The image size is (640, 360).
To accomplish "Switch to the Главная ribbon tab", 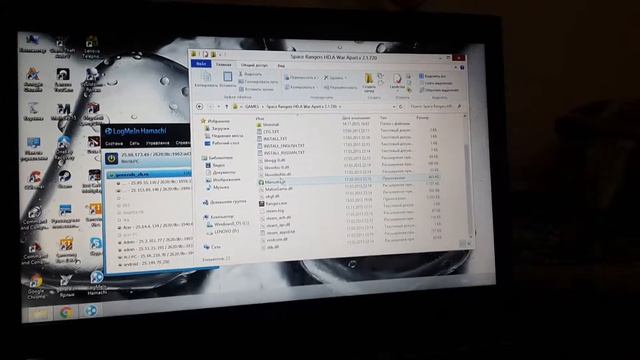I will point(223,64).
